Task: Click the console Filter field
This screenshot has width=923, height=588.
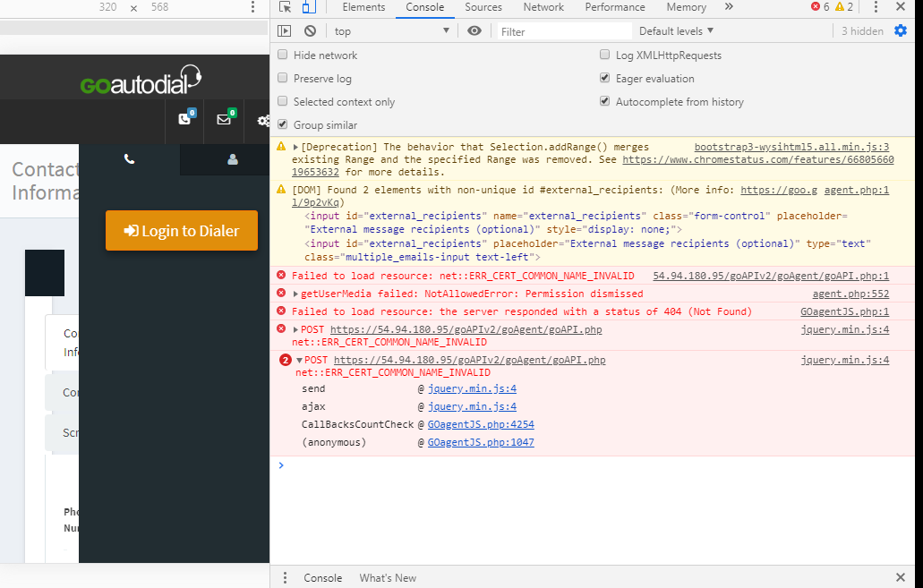Action: click(564, 31)
